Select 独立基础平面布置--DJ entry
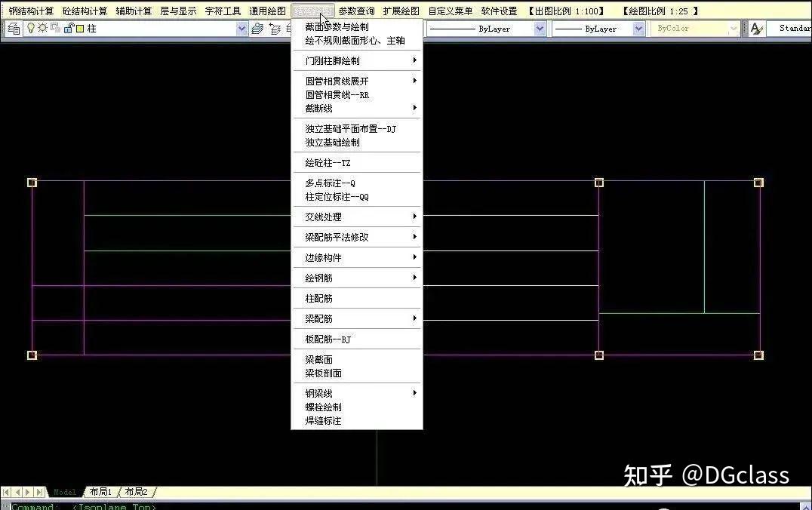This screenshot has width=812, height=510. coord(357,129)
